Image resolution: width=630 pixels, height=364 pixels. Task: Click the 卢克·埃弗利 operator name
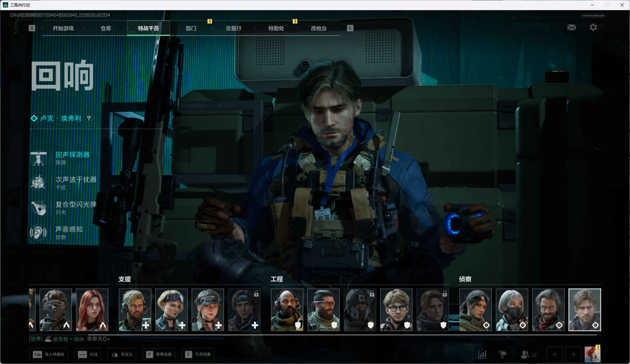[61, 118]
